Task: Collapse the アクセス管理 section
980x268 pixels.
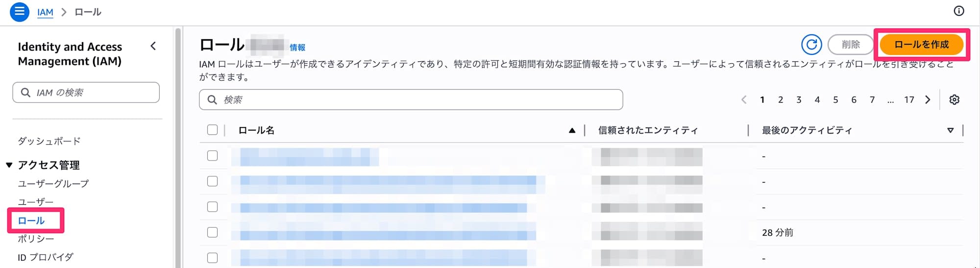Action: (9, 165)
